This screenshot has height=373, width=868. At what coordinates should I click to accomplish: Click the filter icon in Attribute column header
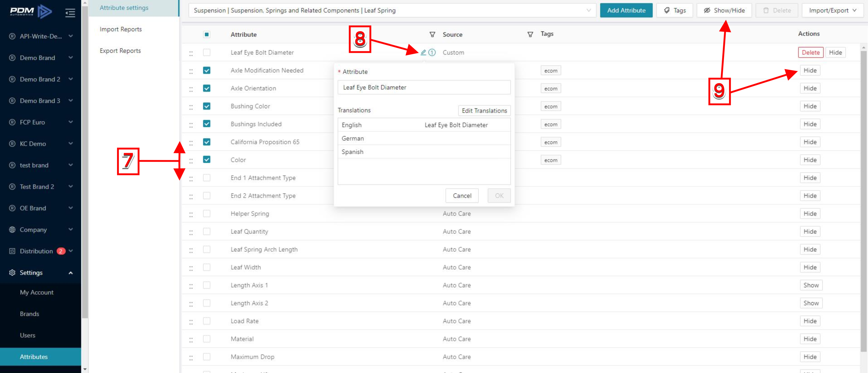coord(432,34)
